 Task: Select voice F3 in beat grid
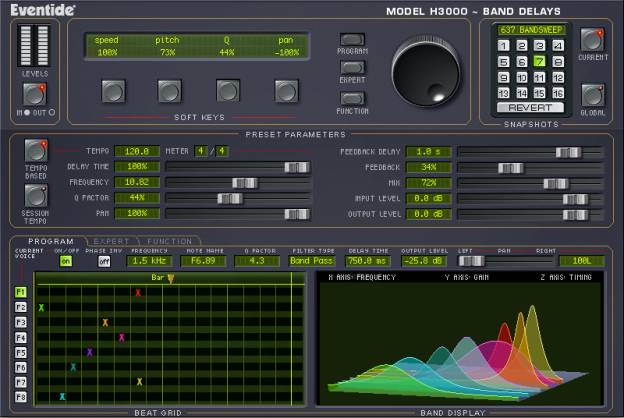(x=21, y=322)
